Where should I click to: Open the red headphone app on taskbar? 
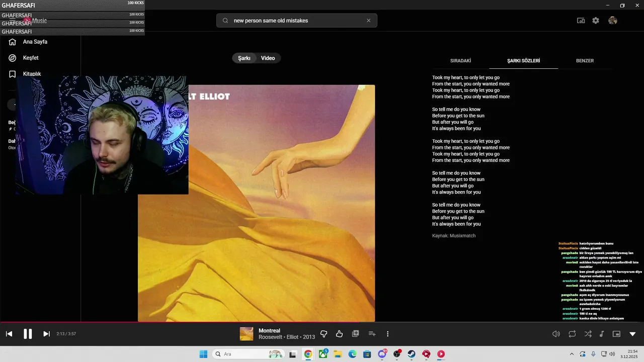(426, 354)
